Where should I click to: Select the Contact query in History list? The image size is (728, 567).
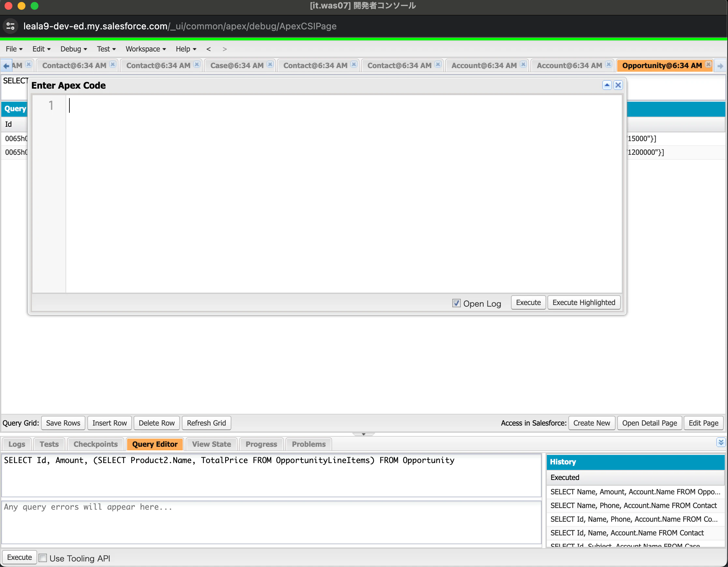tap(633, 505)
